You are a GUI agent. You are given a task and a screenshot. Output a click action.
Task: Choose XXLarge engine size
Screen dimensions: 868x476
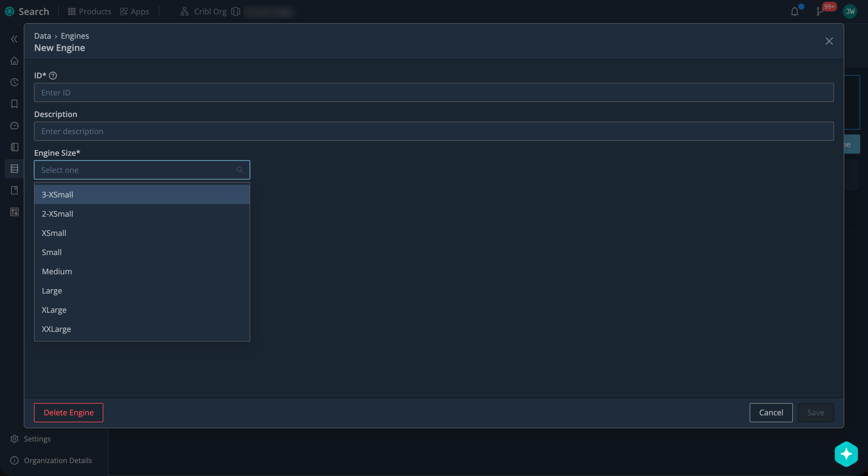pyautogui.click(x=142, y=329)
